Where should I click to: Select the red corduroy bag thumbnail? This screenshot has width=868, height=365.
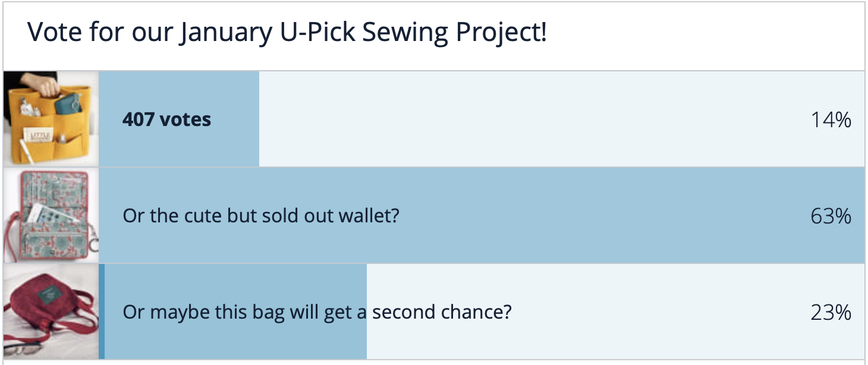coord(51,311)
